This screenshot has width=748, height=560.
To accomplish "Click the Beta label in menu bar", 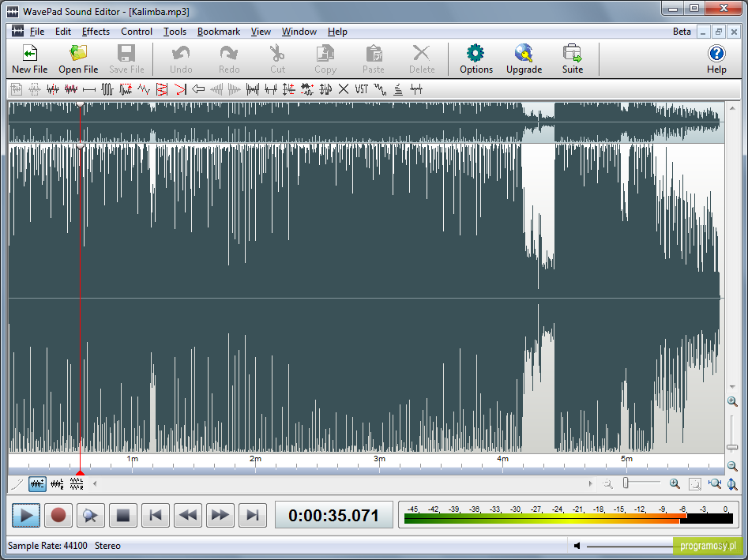I will pyautogui.click(x=682, y=32).
